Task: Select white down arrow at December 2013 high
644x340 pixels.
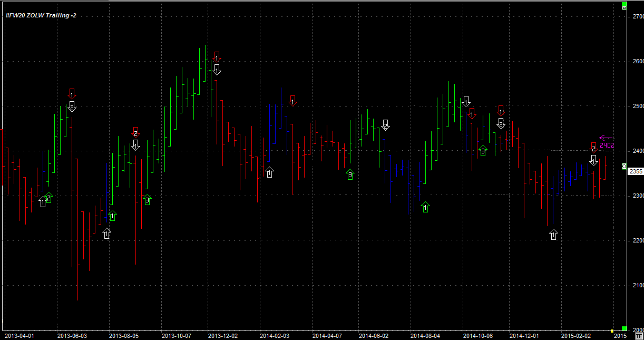Action: pos(217,69)
